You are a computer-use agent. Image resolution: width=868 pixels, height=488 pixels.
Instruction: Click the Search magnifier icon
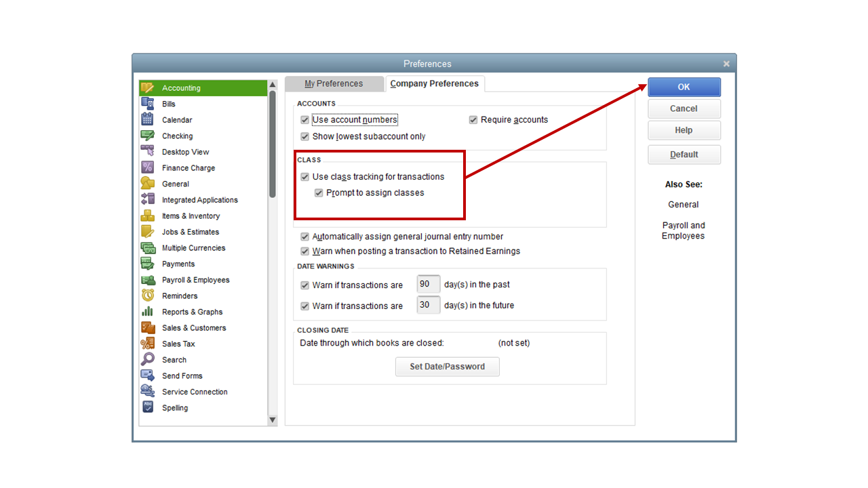pyautogui.click(x=147, y=360)
